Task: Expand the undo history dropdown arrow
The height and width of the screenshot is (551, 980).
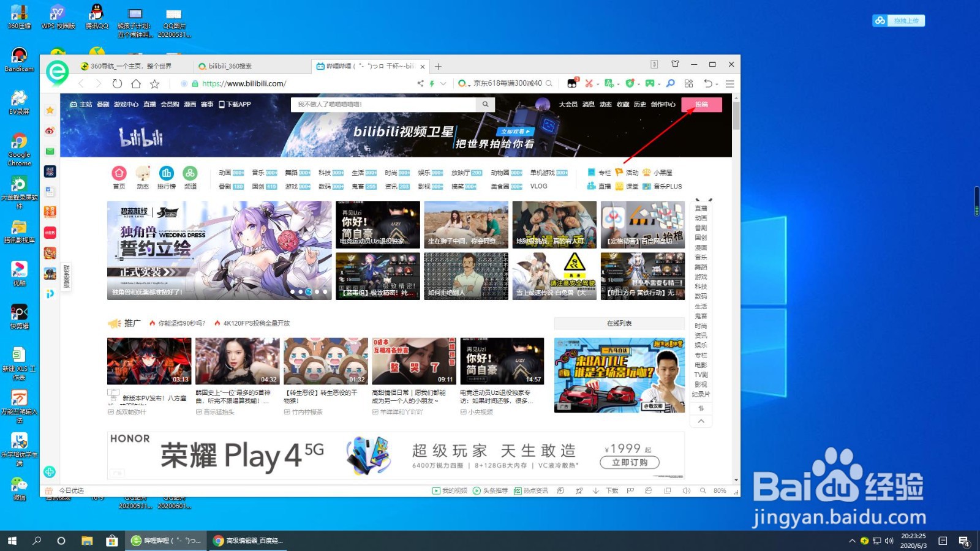Action: (x=717, y=84)
